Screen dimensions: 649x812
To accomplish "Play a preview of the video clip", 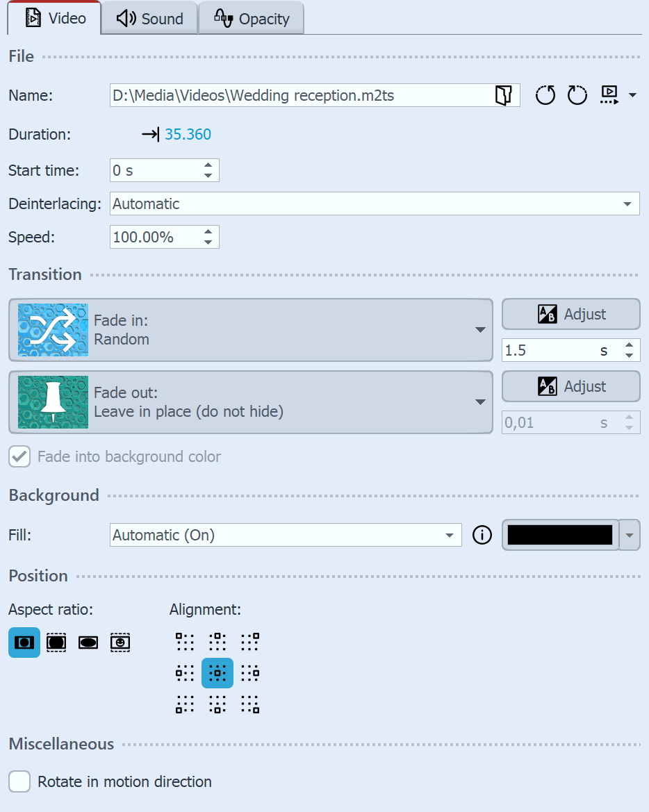I will pyautogui.click(x=608, y=95).
